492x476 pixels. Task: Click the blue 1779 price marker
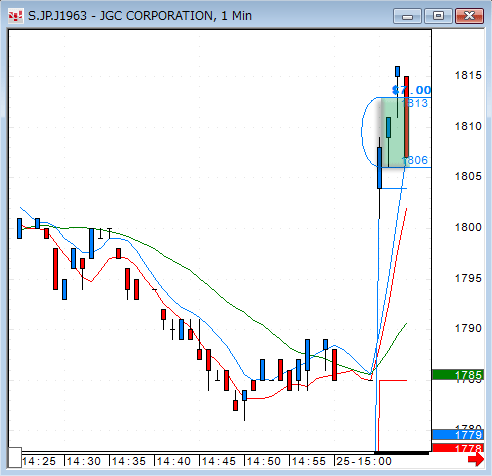point(457,435)
